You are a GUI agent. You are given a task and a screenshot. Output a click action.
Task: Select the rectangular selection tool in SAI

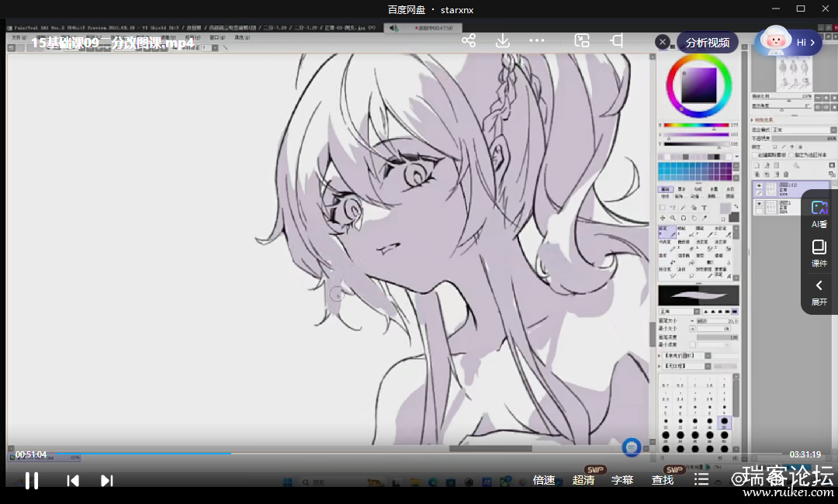(663, 208)
